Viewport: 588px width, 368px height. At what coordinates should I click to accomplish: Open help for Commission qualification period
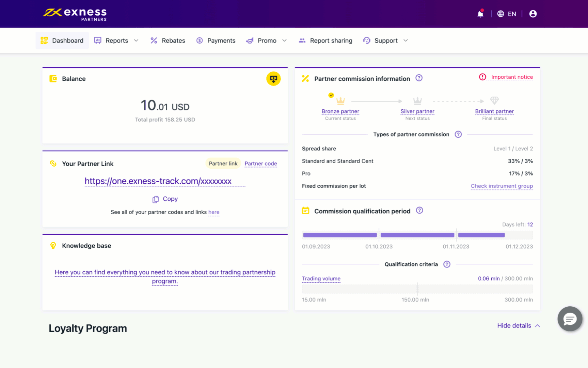[419, 211]
